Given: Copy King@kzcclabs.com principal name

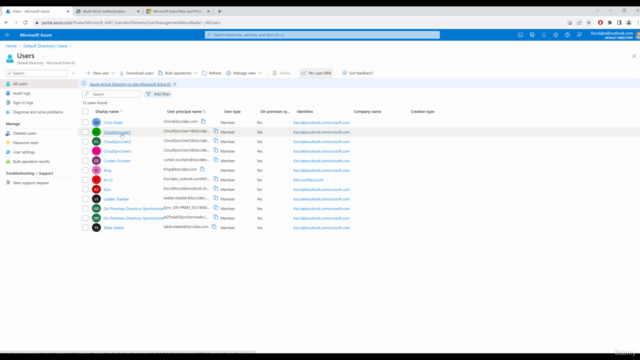Looking at the screenshot, I should pos(202,169).
